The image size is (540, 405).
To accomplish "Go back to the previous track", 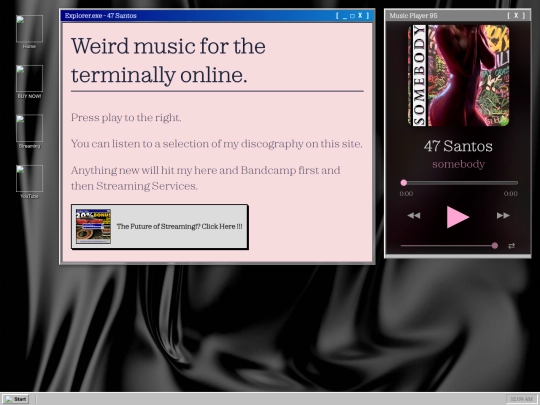I will point(414,216).
